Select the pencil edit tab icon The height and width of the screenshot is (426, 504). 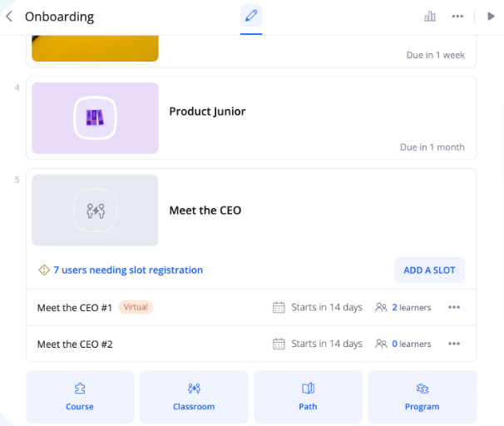[x=250, y=16]
